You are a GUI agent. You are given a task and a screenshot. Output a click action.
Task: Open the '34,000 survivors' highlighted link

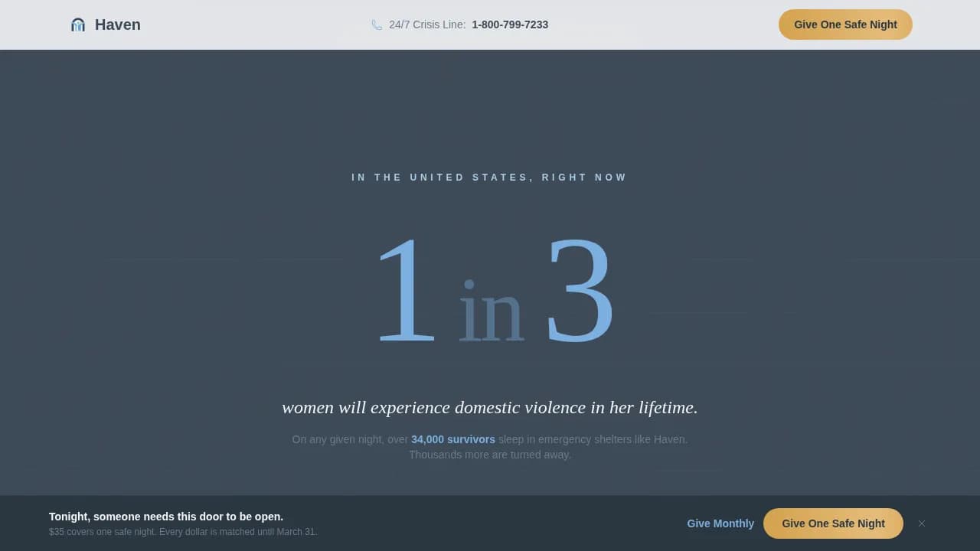[x=453, y=439]
